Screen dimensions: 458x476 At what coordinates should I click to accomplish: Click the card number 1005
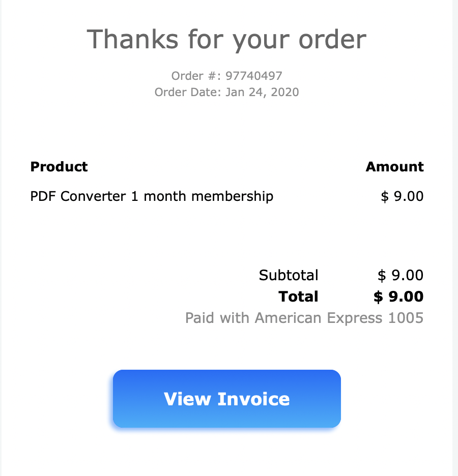click(406, 318)
